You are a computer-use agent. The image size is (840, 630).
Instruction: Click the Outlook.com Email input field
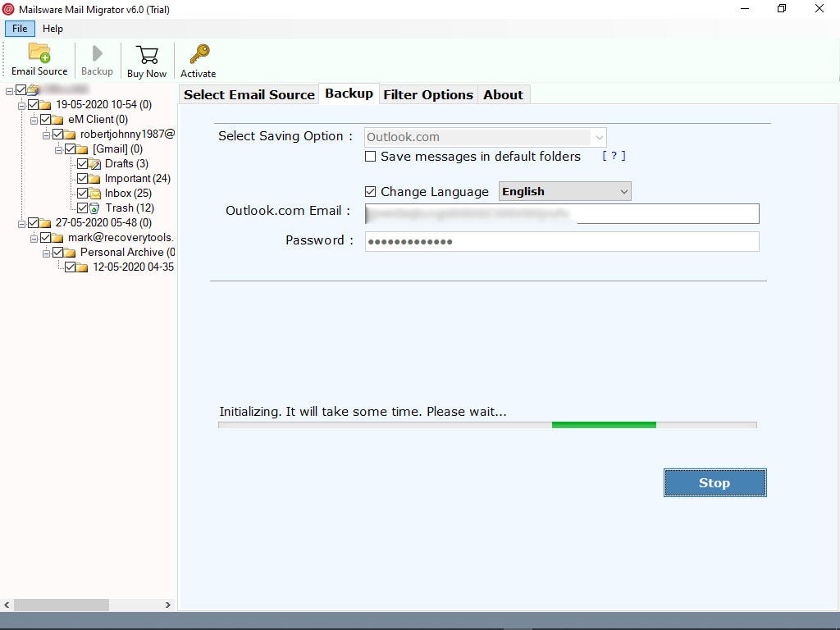pyautogui.click(x=562, y=214)
